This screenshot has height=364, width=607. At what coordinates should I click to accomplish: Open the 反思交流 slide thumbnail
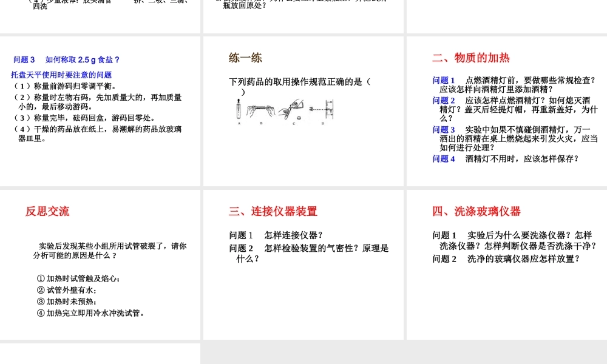click(x=100, y=265)
